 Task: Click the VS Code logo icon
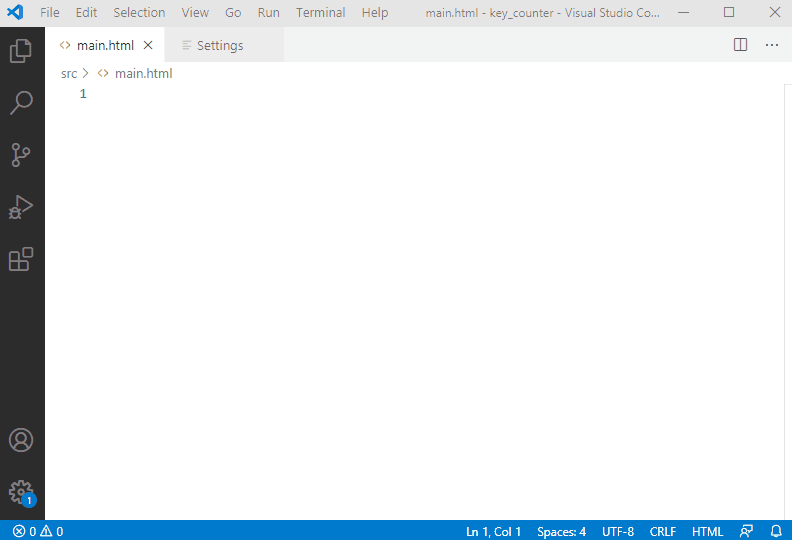(x=15, y=12)
